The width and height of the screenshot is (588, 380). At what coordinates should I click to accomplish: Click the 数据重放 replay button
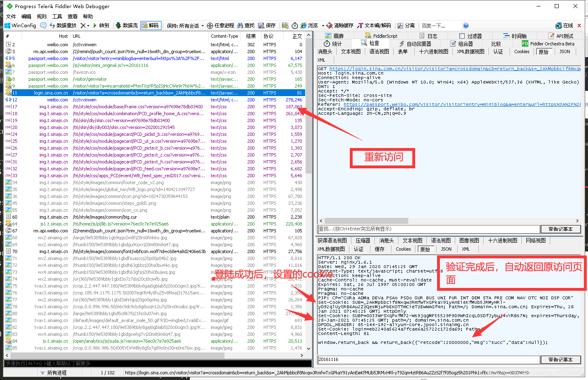pos(63,25)
